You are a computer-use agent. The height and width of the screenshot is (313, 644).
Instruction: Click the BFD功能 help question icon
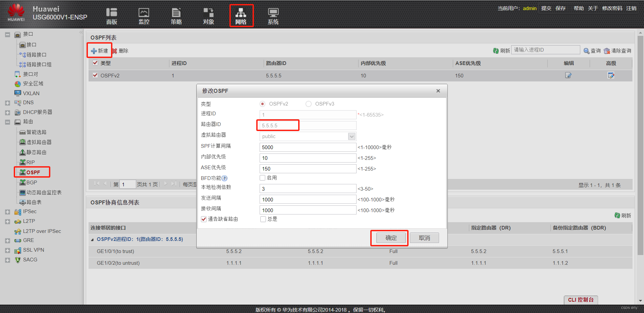click(x=224, y=178)
